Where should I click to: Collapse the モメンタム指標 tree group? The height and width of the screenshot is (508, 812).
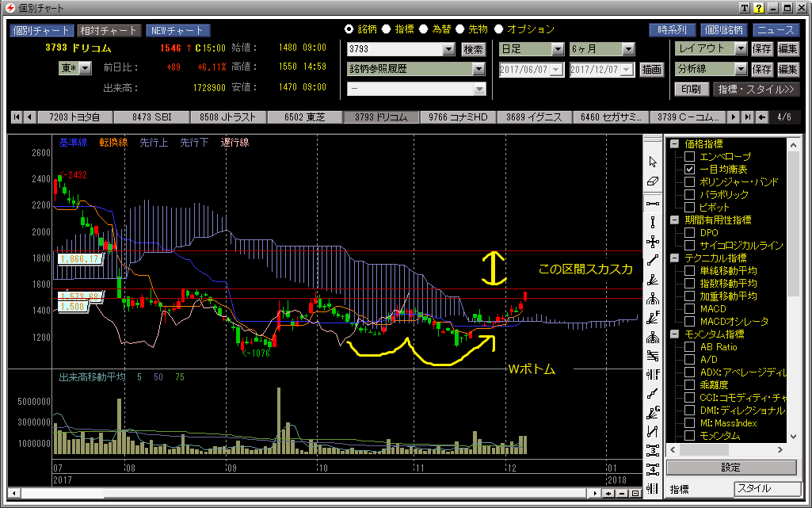point(674,334)
